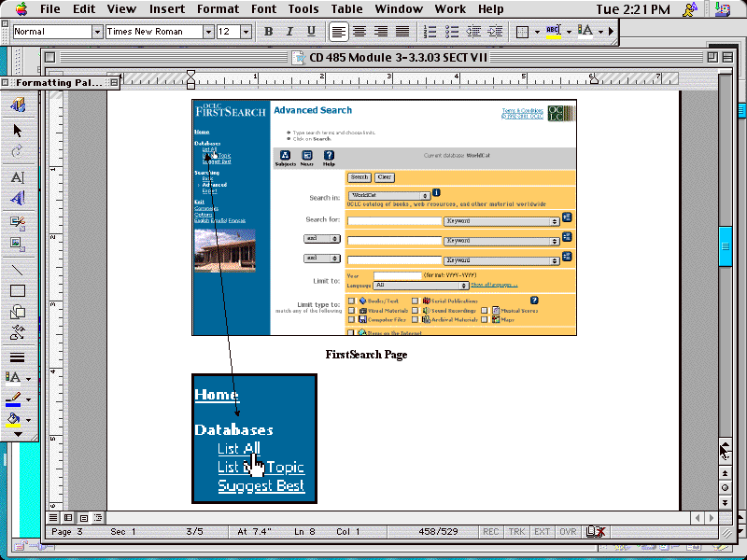Click the Bulleted List icon
This screenshot has width=747, height=560.
point(452,32)
